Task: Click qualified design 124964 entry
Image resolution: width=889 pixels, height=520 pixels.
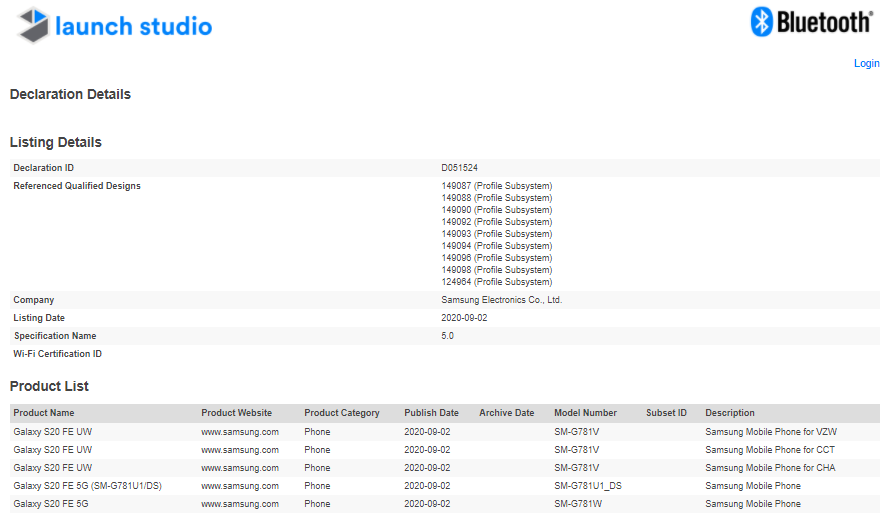Action: 497,282
